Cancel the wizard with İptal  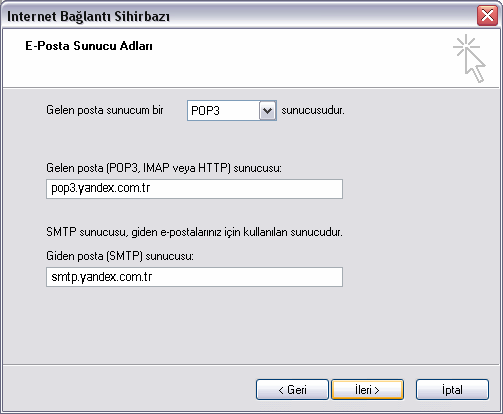coord(452,389)
